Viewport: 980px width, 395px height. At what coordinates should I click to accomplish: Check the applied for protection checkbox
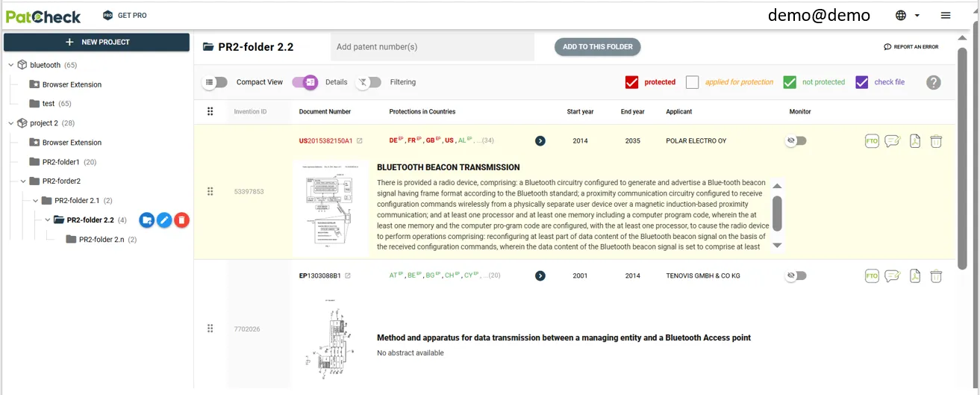tap(693, 82)
